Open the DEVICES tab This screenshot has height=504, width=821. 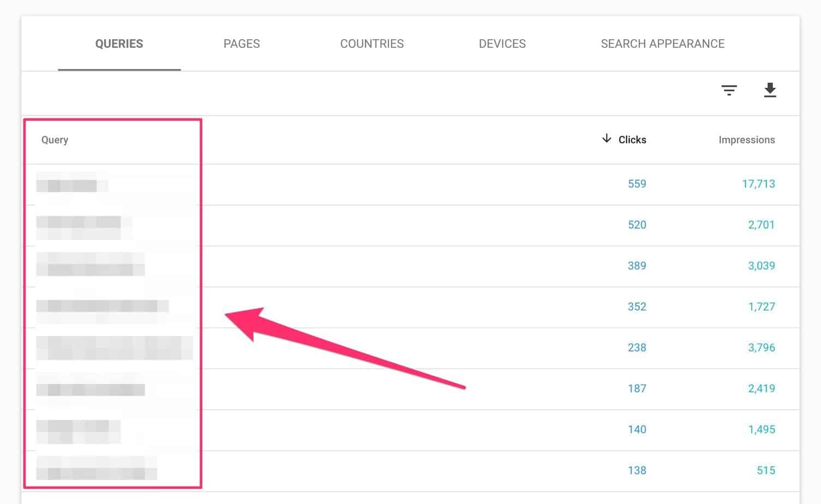coord(502,44)
